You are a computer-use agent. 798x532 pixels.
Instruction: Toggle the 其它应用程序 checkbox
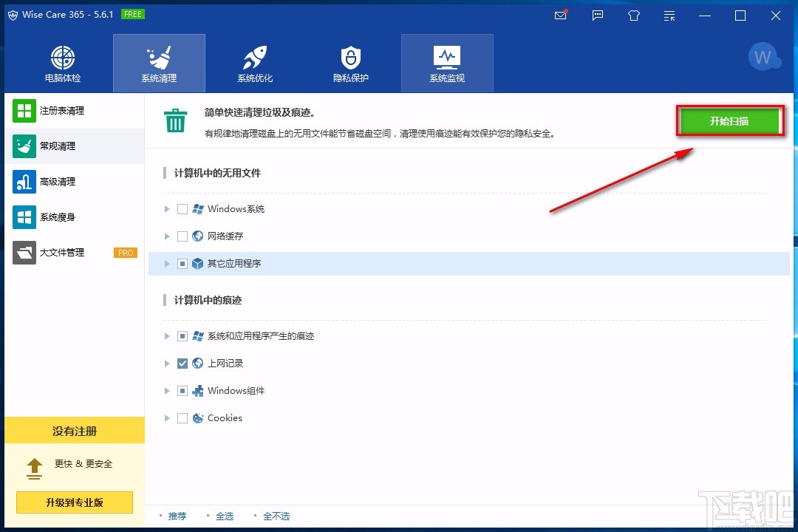coord(183,264)
